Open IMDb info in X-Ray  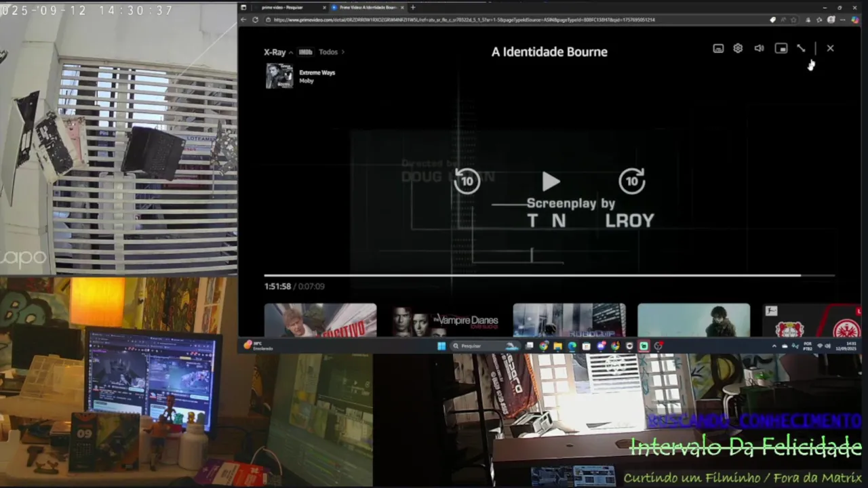pyautogui.click(x=305, y=52)
